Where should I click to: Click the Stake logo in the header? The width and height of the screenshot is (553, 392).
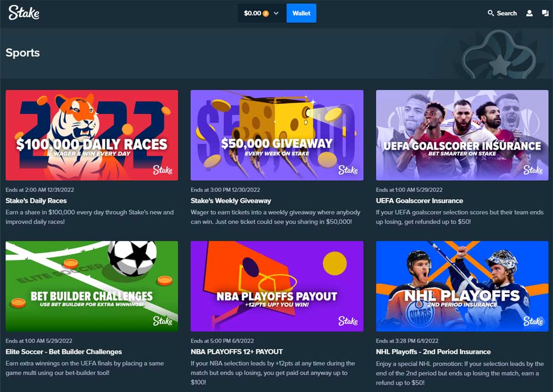[x=24, y=13]
